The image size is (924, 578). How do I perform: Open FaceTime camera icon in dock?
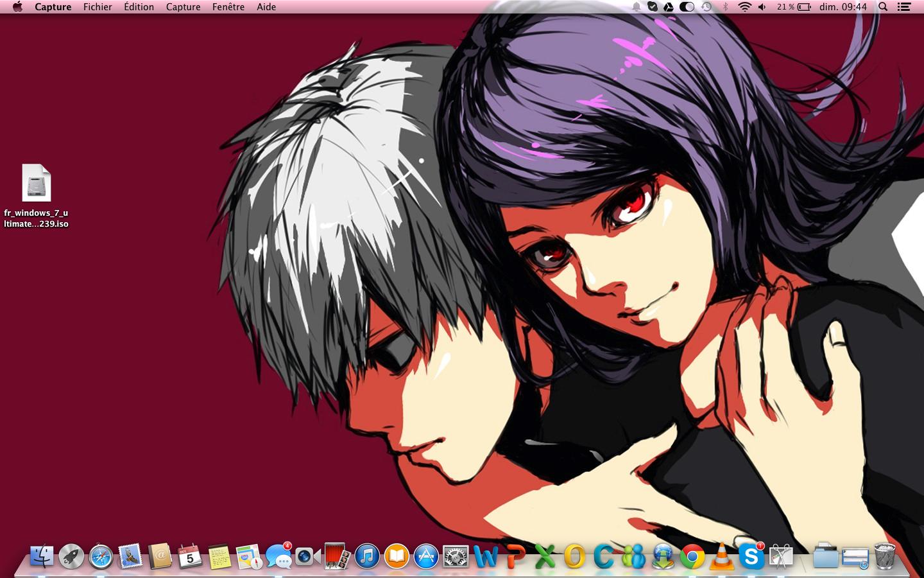[x=308, y=556]
